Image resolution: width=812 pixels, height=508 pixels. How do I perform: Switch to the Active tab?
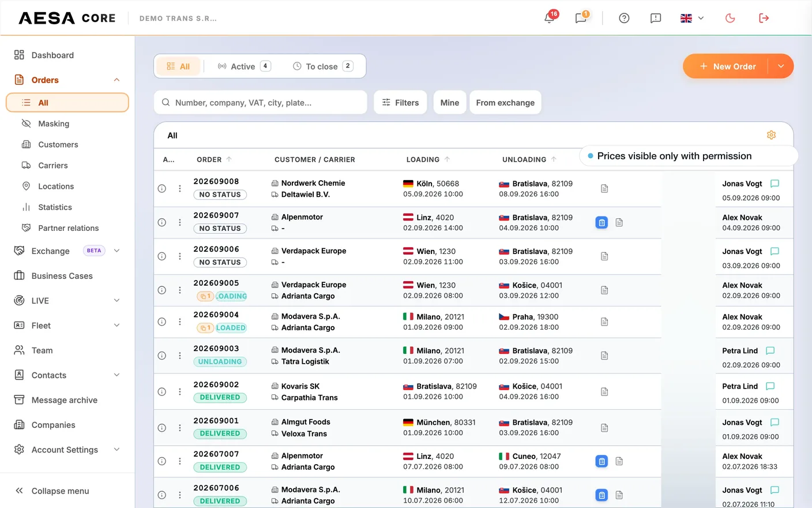244,66
